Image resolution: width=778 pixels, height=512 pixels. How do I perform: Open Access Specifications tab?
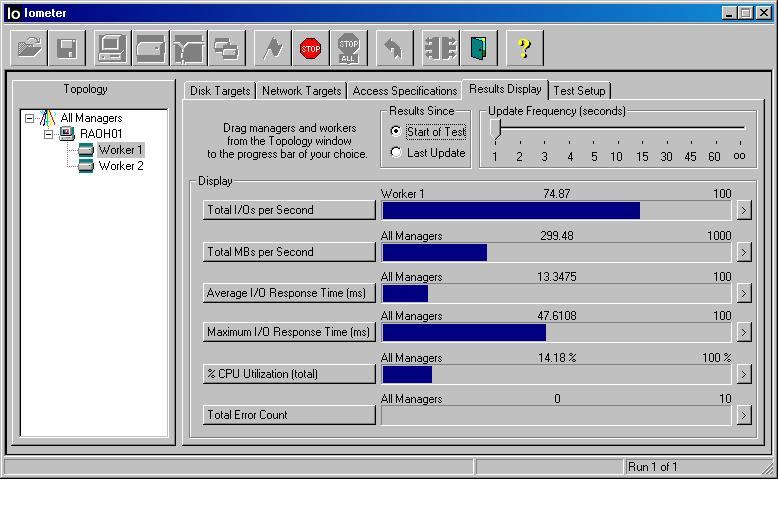point(404,91)
